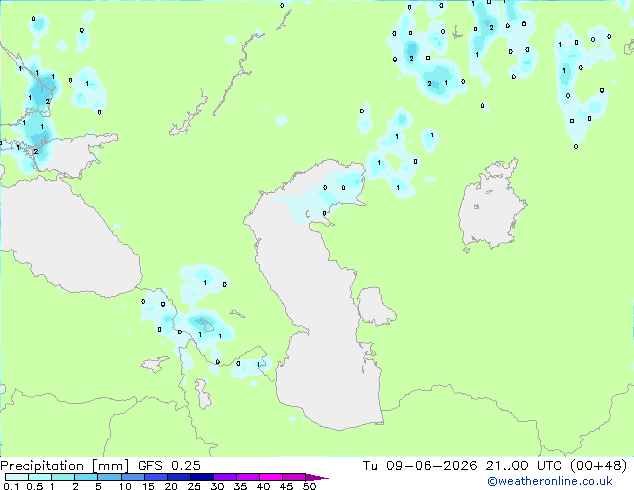
Task: Click the weatheronline.co.uk copyright link
Action: pyautogui.click(x=550, y=481)
